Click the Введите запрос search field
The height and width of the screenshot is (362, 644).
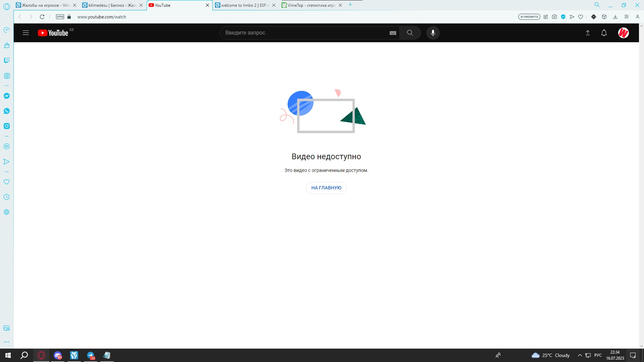[x=302, y=33]
